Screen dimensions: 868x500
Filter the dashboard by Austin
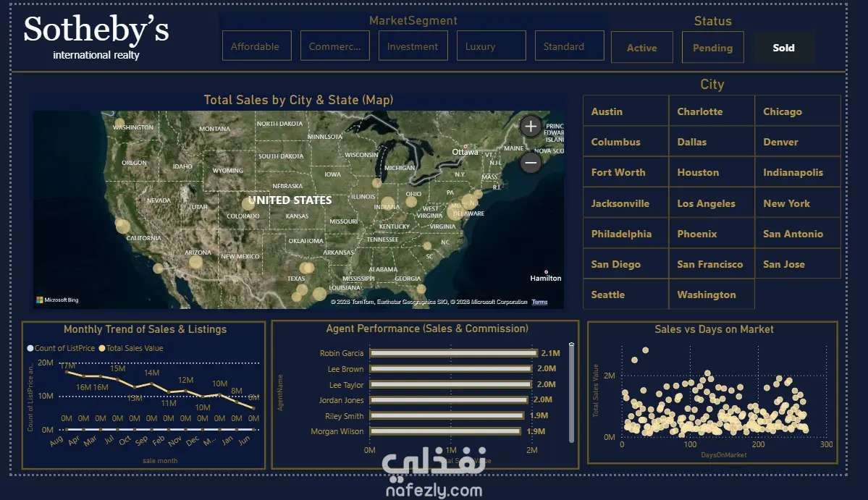625,111
